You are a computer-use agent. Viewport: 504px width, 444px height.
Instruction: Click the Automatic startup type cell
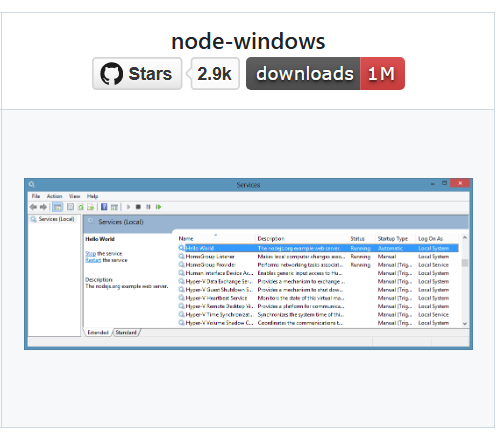tap(390, 248)
